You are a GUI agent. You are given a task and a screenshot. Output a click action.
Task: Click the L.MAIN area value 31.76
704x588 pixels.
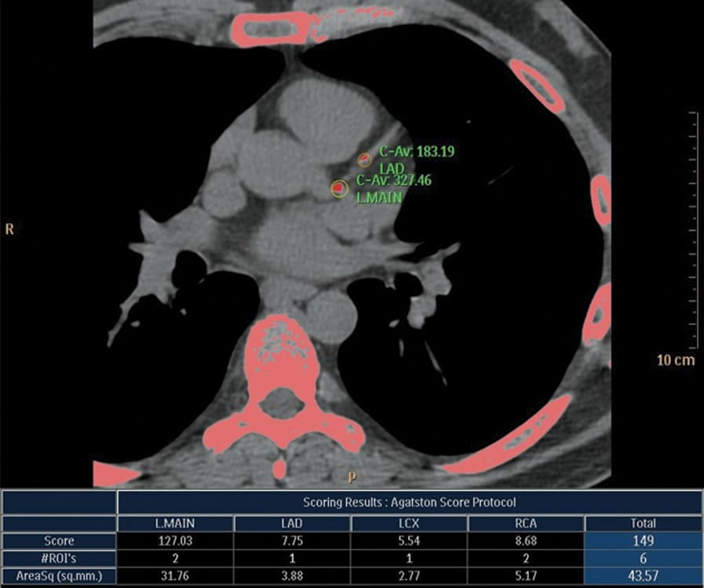click(x=175, y=576)
